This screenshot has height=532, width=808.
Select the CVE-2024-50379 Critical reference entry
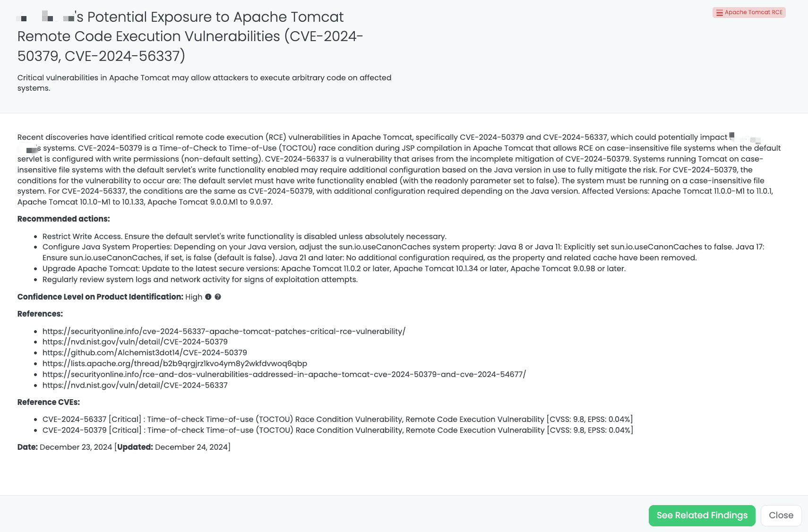[x=338, y=430]
